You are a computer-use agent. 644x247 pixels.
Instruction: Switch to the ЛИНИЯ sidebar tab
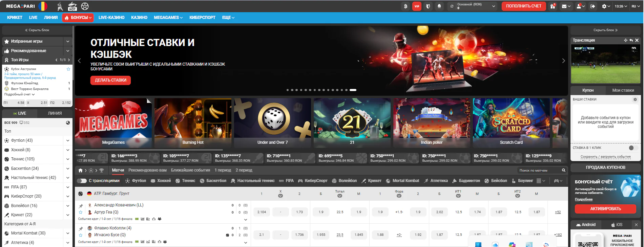point(55,113)
